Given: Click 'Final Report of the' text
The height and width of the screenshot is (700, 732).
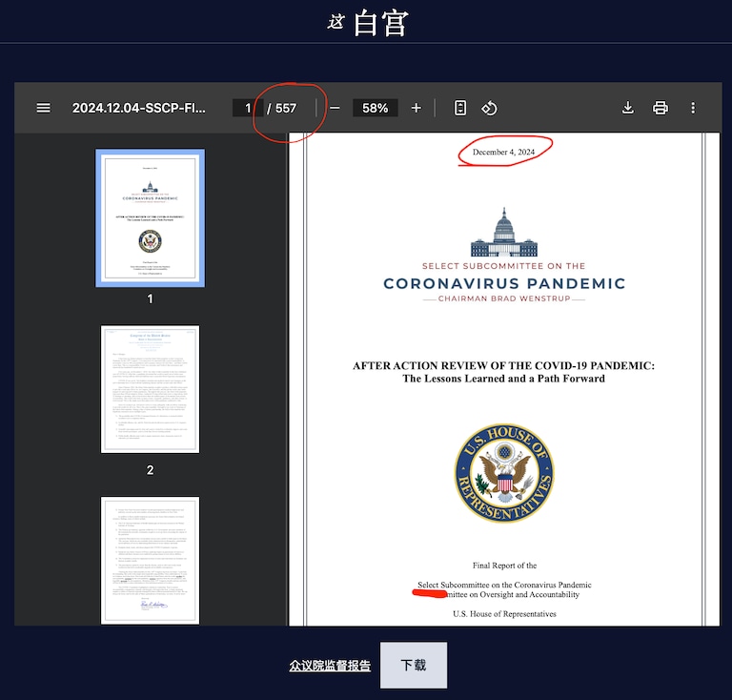Looking at the screenshot, I should tap(504, 566).
